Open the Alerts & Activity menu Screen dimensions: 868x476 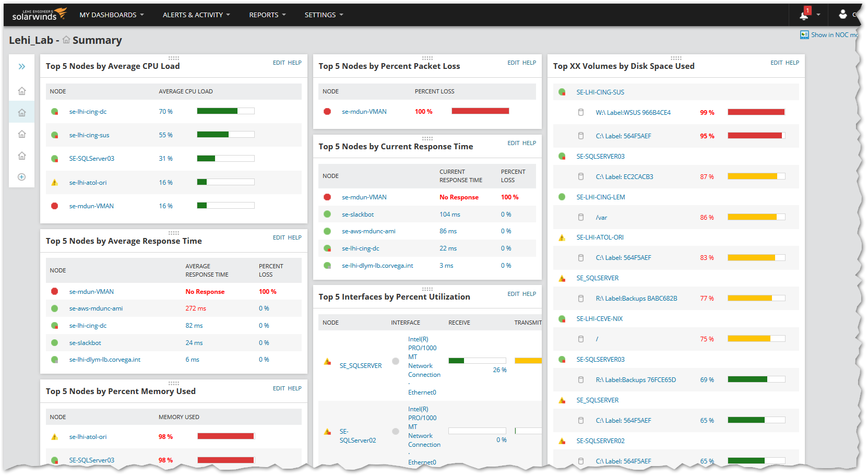[x=196, y=15]
